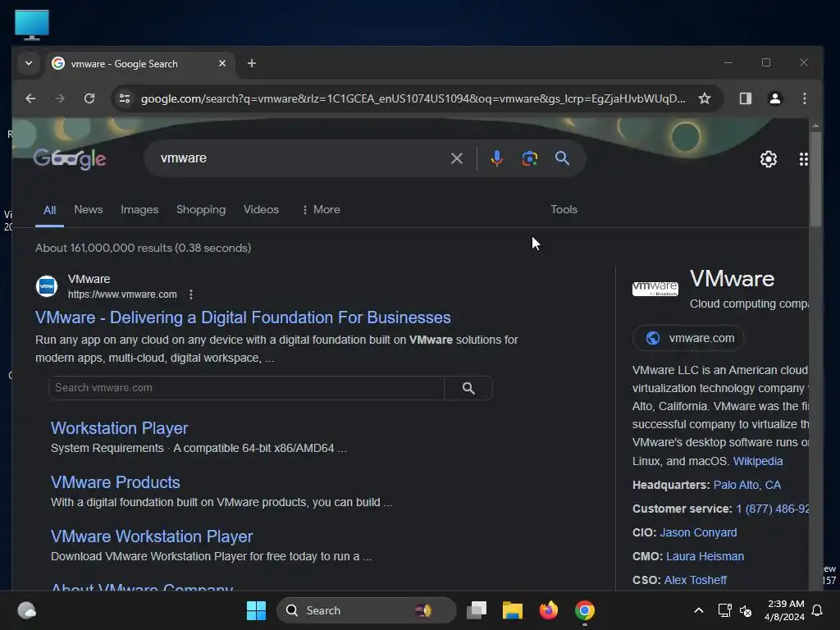
Task: Open the VMware Workstation Player sitelink
Action: tap(152, 536)
